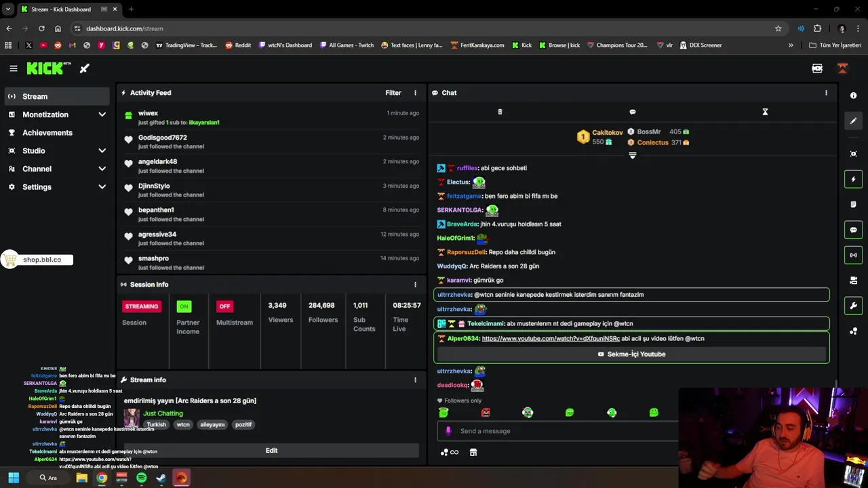Viewport: 868px width, 488px height.
Task: Collapse the gift leaderboard arrow in chat
Action: coord(633,155)
